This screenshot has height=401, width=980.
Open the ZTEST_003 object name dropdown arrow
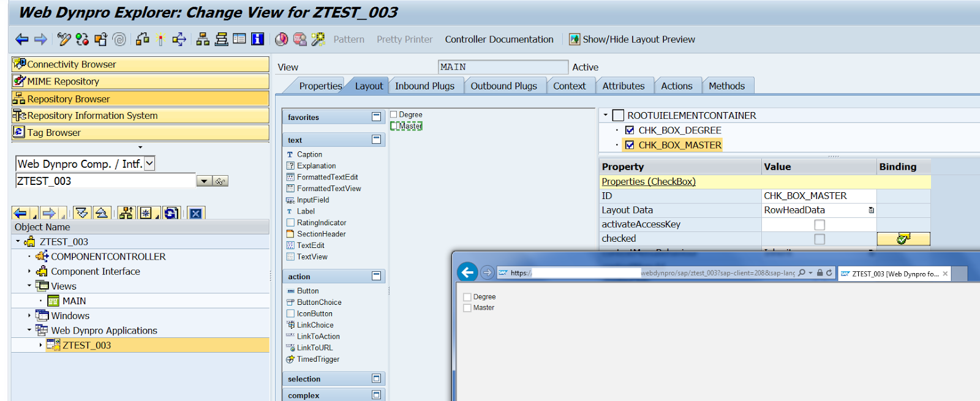tap(205, 181)
